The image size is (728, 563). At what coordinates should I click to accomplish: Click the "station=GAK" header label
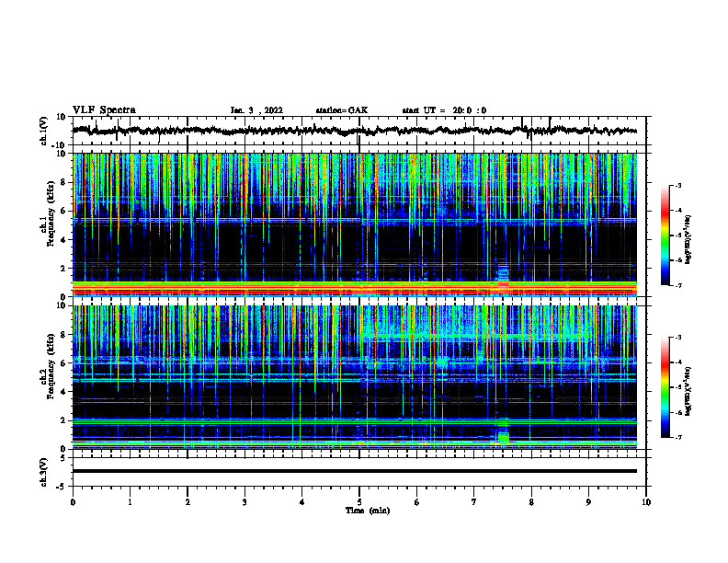point(342,110)
